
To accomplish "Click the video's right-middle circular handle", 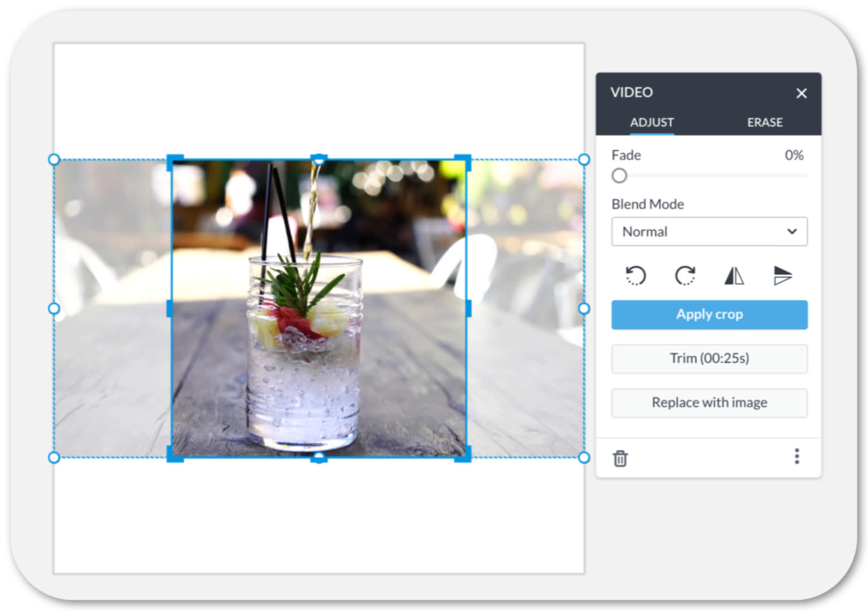I will [x=584, y=308].
